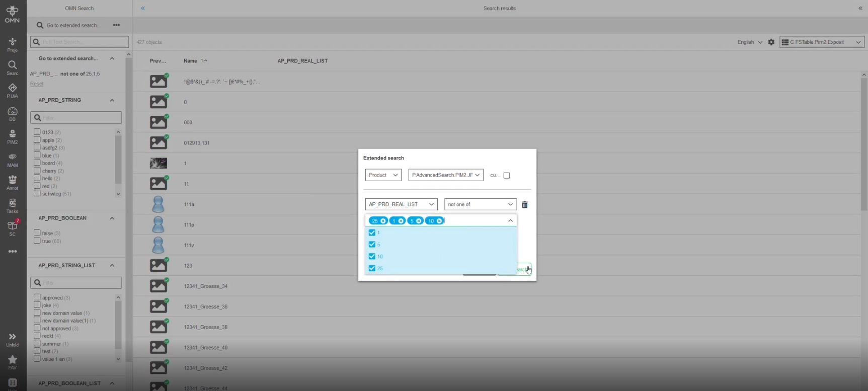Click the Unfold sidebar arrows icon
Screen dimensions: 868x391
[x=12, y=339]
